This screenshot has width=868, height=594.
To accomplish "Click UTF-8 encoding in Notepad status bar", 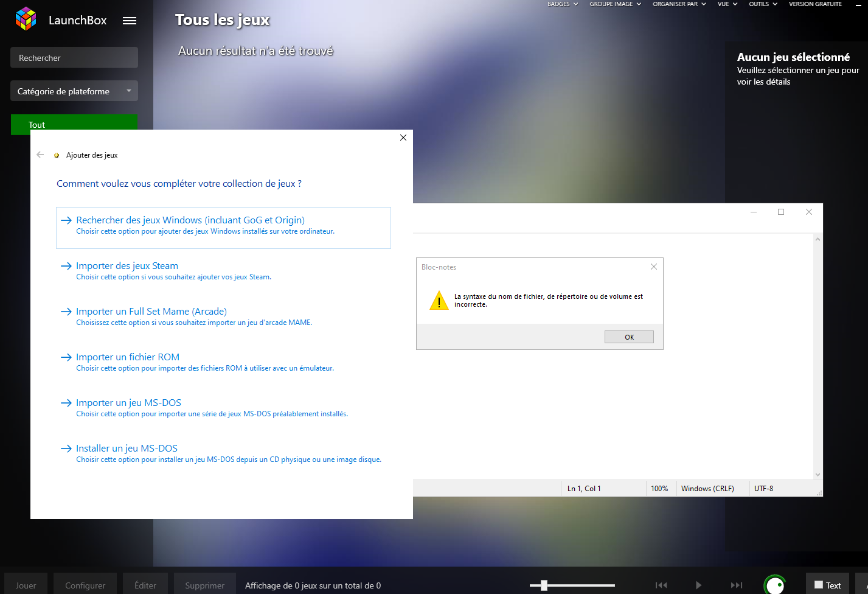I will (x=764, y=489).
